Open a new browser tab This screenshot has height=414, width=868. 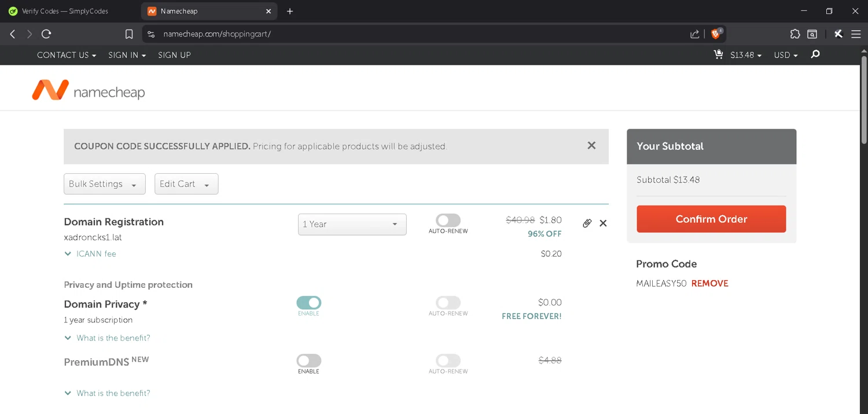[x=290, y=11]
